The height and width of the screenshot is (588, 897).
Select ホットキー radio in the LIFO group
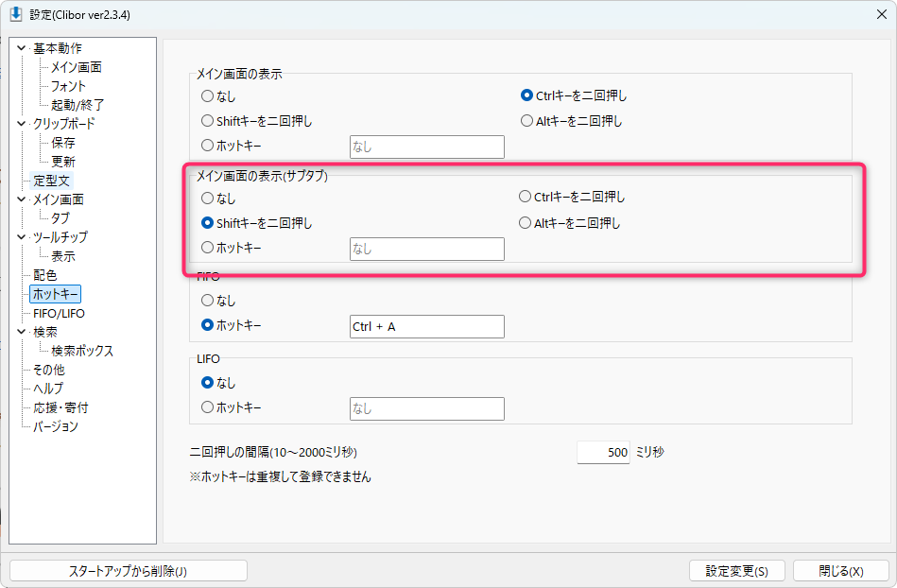[208, 408]
